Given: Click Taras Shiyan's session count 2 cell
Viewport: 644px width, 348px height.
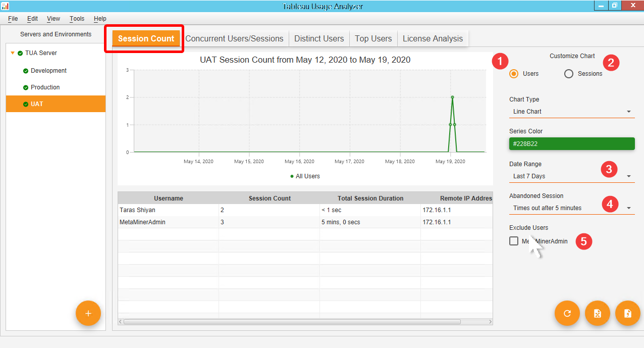Looking at the screenshot, I should [270, 210].
